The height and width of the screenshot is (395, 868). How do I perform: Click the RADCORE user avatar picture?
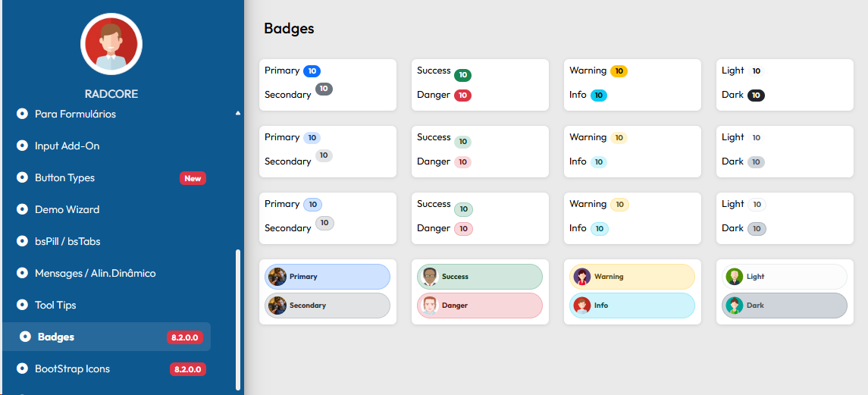tap(111, 44)
